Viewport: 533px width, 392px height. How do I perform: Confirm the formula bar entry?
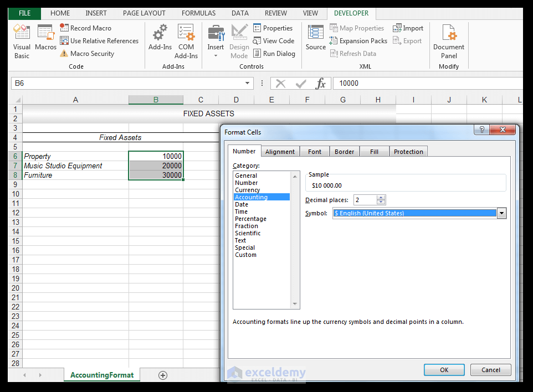click(300, 83)
